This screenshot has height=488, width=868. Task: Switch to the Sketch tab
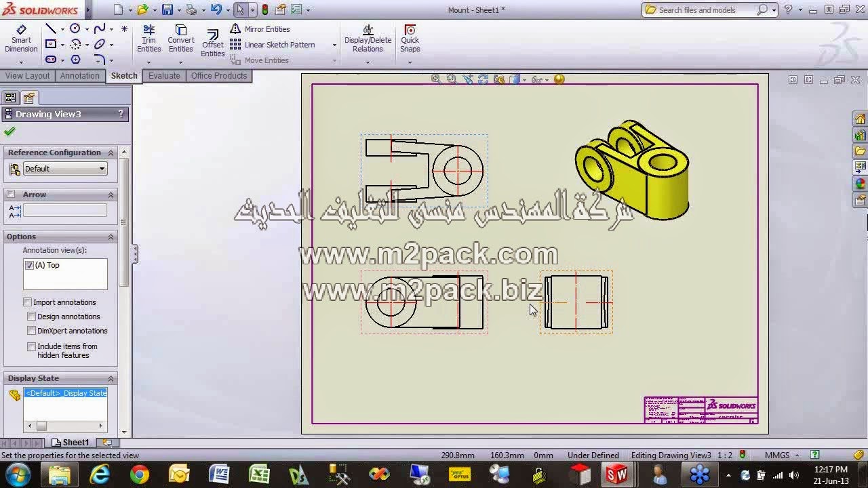pyautogui.click(x=124, y=76)
